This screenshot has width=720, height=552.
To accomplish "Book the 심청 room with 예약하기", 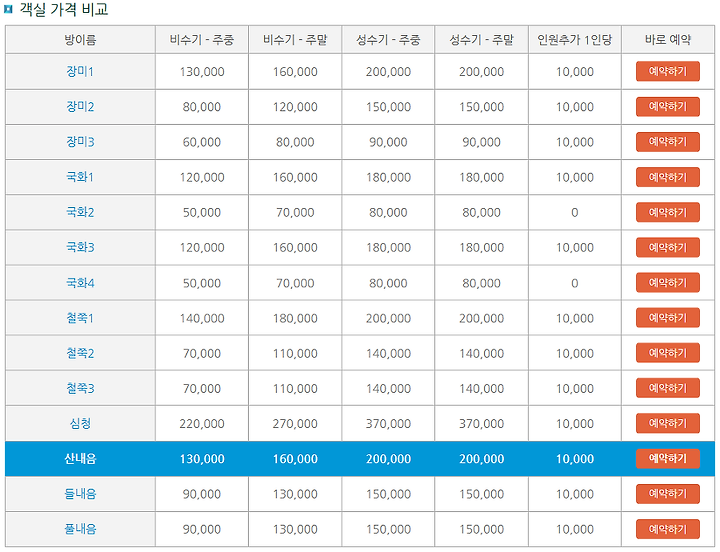I will pos(668,423).
